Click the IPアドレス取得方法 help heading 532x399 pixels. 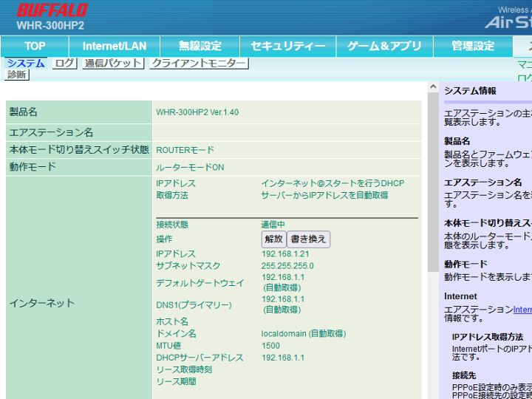(x=487, y=337)
